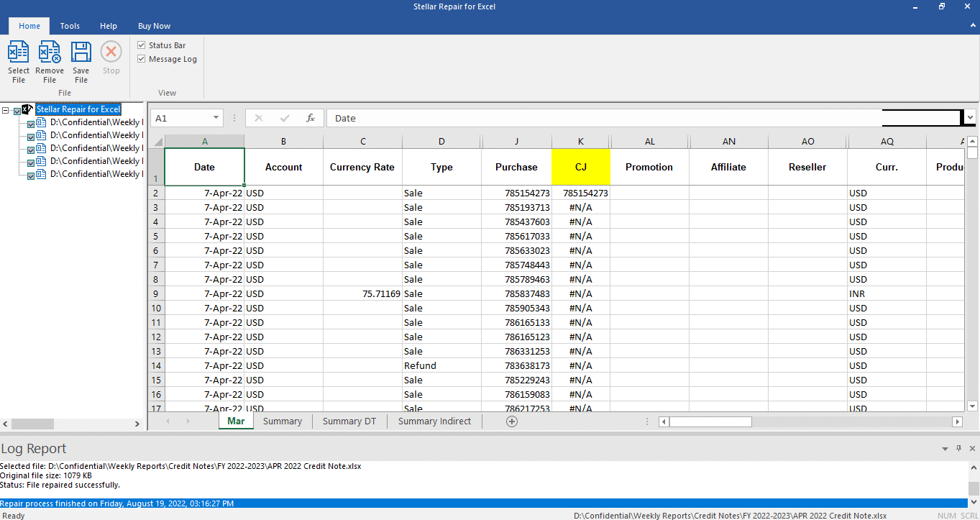Click the sheet tab previous arrow
The image size is (980, 520).
pos(168,421)
